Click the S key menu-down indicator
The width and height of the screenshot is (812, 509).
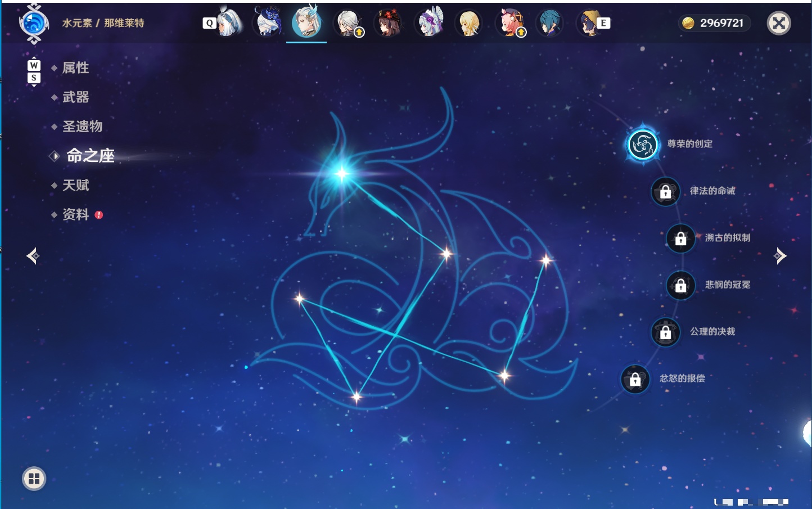point(34,78)
